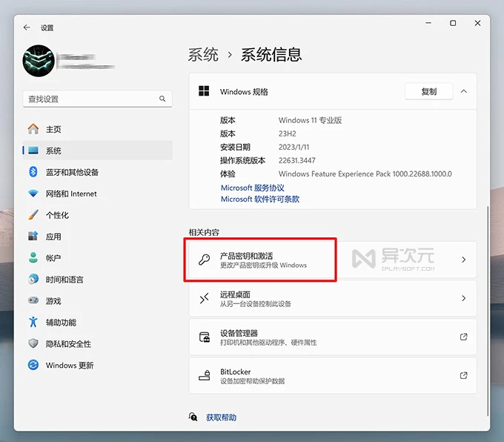
Task: Minimize the Settings window
Action: pyautogui.click(x=428, y=23)
